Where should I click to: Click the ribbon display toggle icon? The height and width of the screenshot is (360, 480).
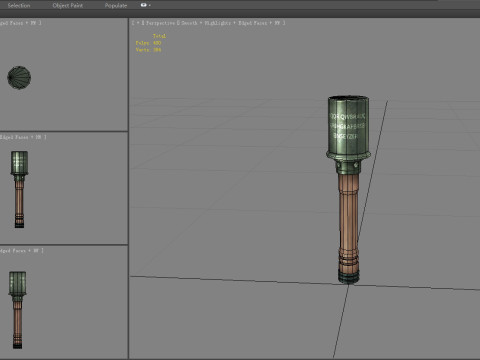[144, 5]
